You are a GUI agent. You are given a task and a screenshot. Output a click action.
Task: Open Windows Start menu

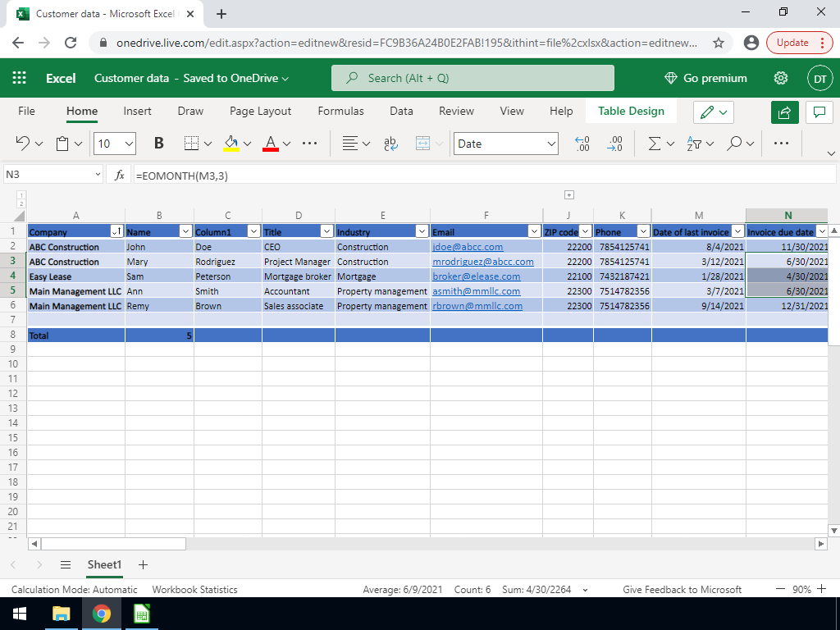(x=20, y=614)
